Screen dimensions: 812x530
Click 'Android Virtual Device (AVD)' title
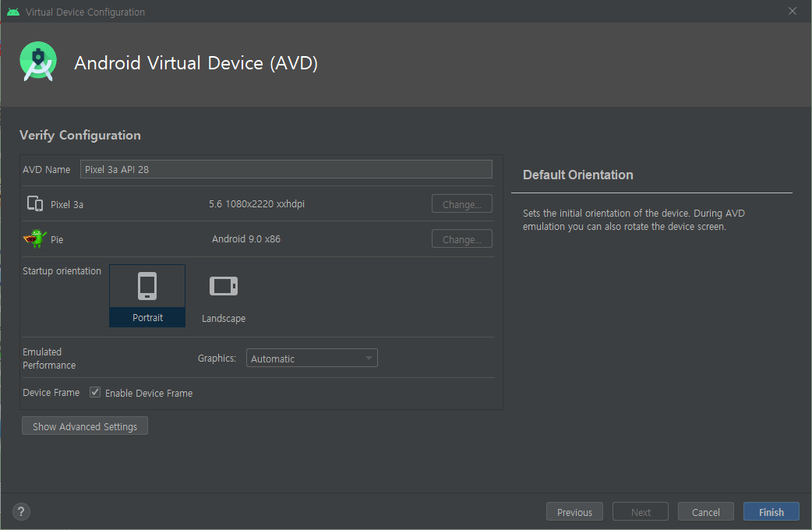(x=196, y=63)
